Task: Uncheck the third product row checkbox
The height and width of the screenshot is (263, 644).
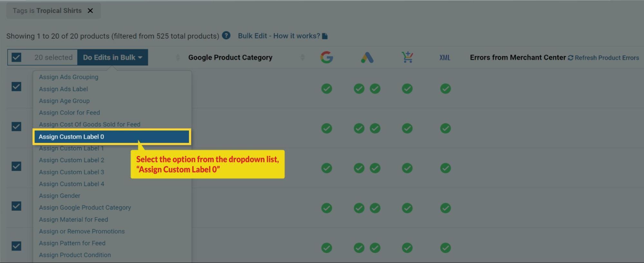Action: tap(16, 166)
